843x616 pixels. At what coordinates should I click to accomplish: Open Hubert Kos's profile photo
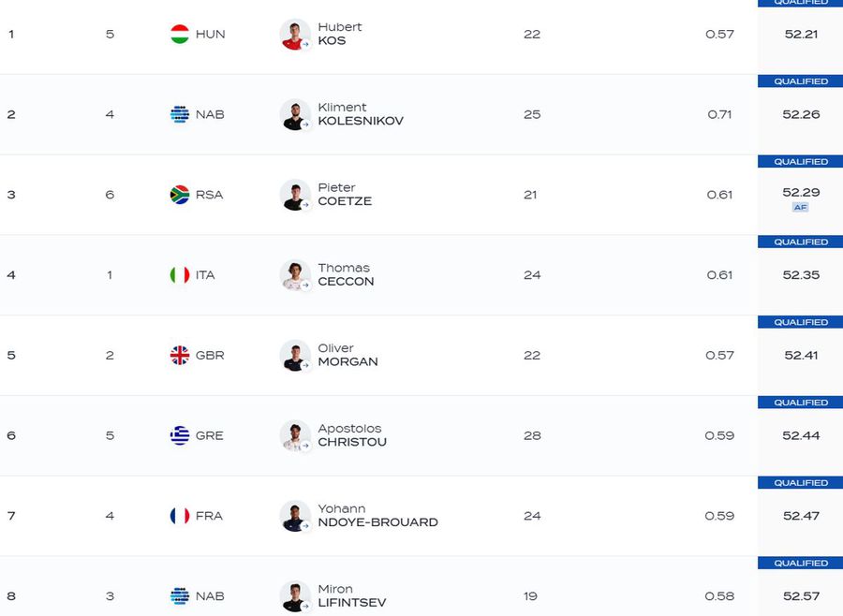click(296, 34)
